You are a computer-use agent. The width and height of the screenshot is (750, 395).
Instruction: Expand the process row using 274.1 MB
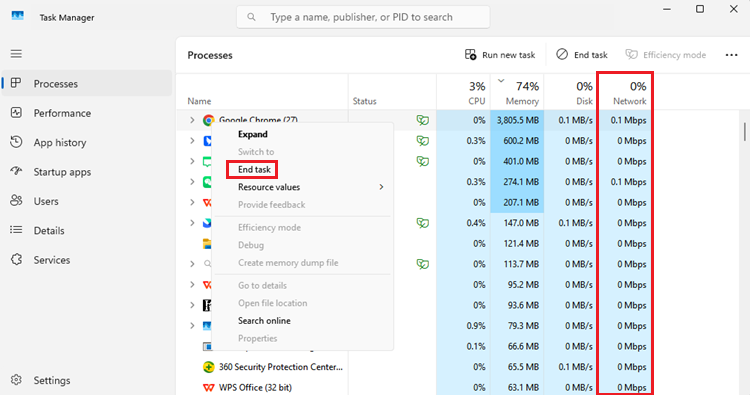192,182
